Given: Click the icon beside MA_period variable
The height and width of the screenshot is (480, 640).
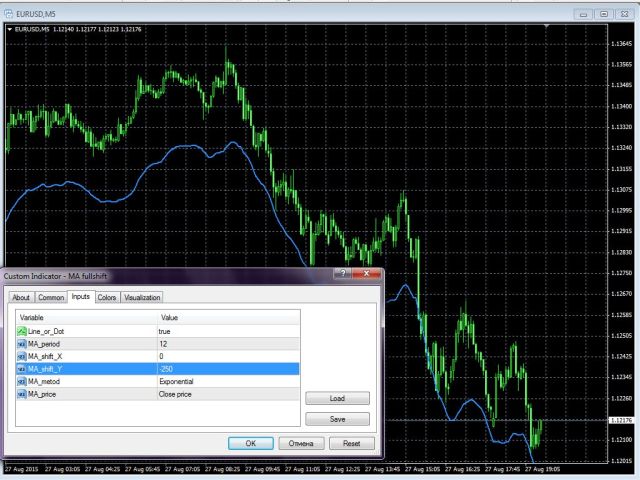Looking at the screenshot, I should tap(21, 344).
